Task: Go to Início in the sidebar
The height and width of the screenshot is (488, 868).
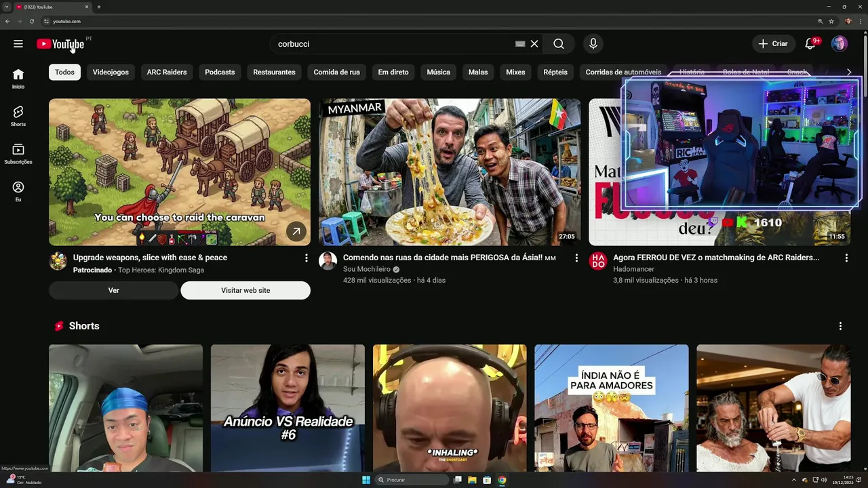Action: pyautogui.click(x=18, y=79)
